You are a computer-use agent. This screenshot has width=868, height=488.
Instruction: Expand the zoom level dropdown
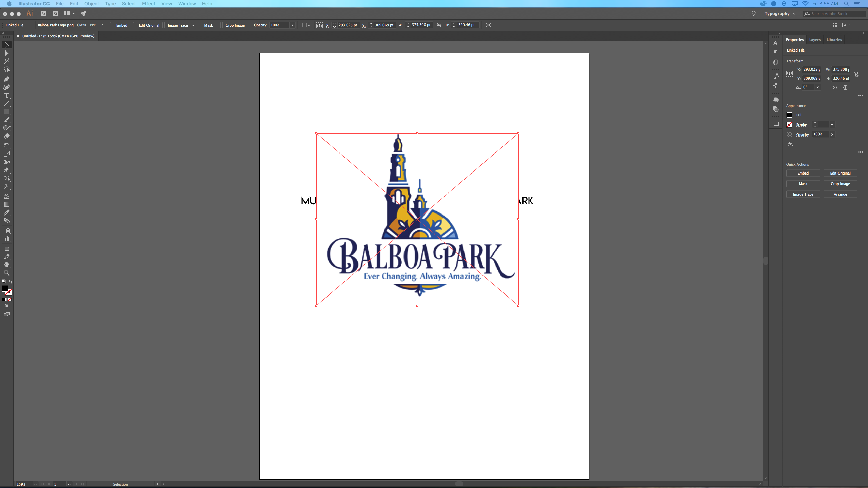pos(35,484)
